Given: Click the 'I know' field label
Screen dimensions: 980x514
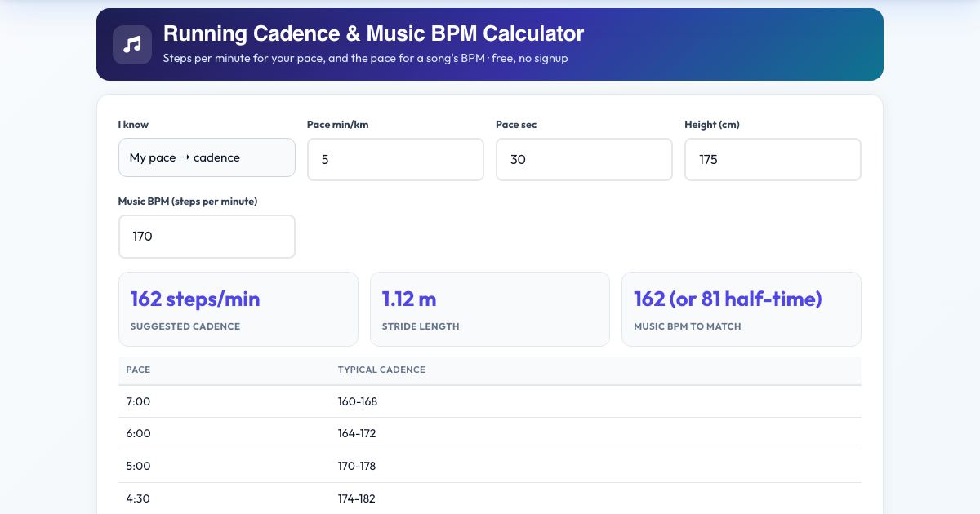Looking at the screenshot, I should pyautogui.click(x=133, y=125).
